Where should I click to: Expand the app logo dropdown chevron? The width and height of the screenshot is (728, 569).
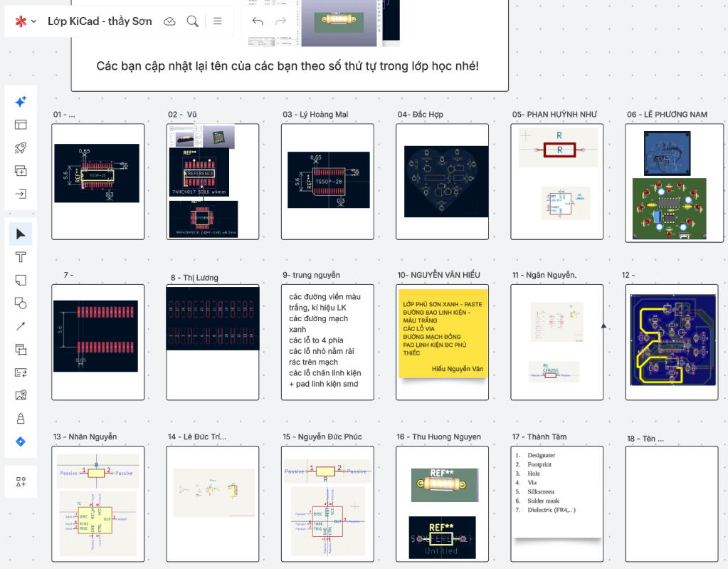(33, 21)
